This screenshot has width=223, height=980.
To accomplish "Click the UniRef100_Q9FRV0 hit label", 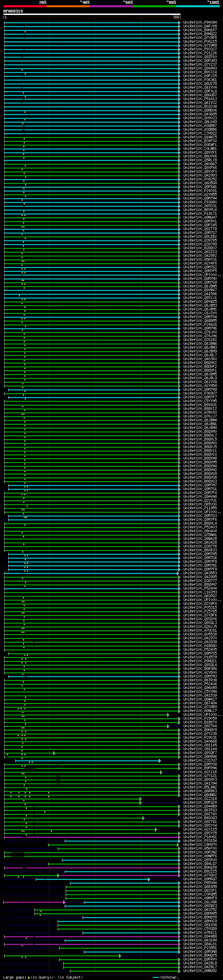I will coord(200,959).
